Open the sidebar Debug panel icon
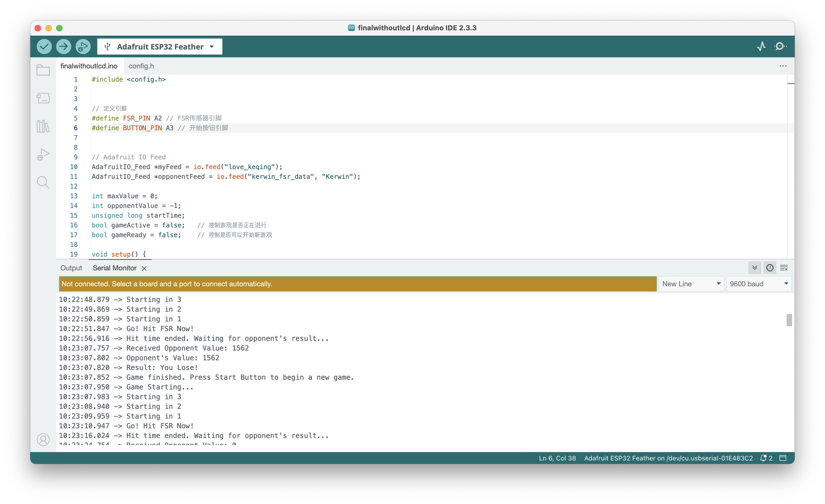This screenshot has width=825, height=504. click(x=43, y=154)
